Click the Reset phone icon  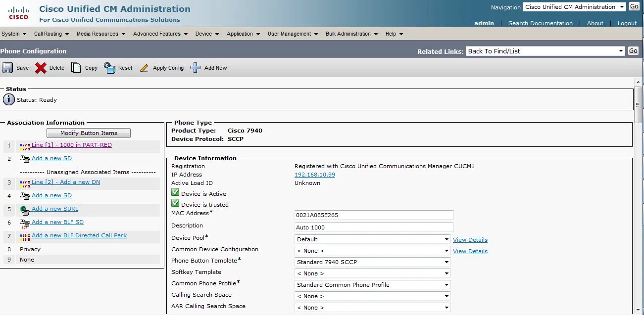pyautogui.click(x=109, y=68)
